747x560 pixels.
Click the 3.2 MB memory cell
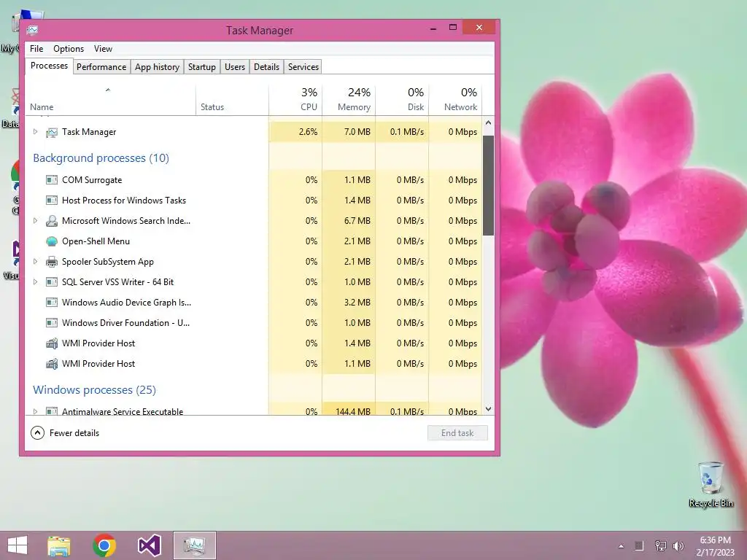coord(349,303)
